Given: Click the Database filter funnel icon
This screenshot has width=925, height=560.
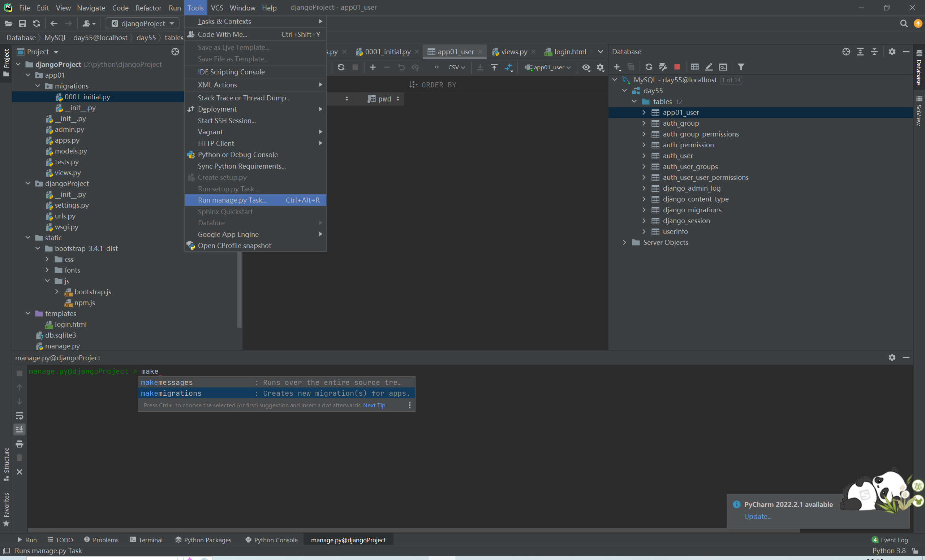Looking at the screenshot, I should coord(741,67).
